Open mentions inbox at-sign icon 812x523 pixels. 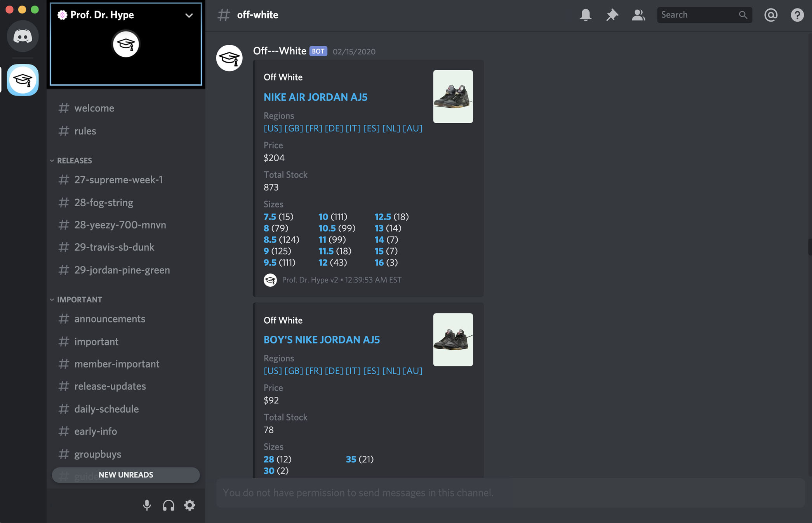(770, 15)
